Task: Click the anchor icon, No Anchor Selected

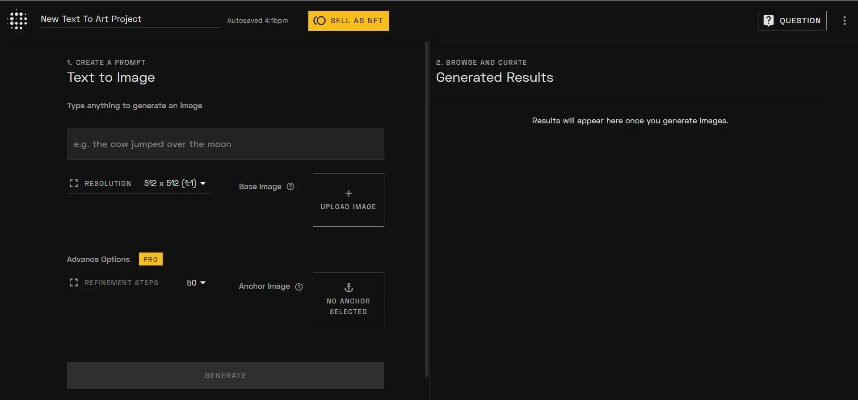Action: tap(348, 288)
